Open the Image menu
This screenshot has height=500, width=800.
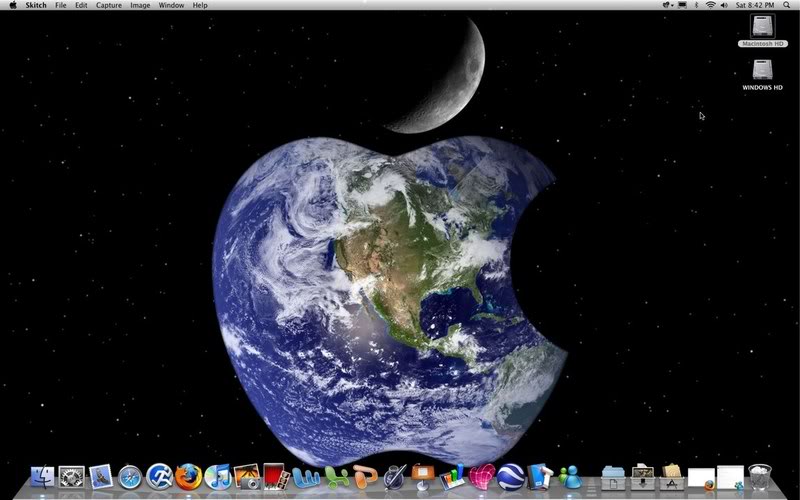[140, 5]
